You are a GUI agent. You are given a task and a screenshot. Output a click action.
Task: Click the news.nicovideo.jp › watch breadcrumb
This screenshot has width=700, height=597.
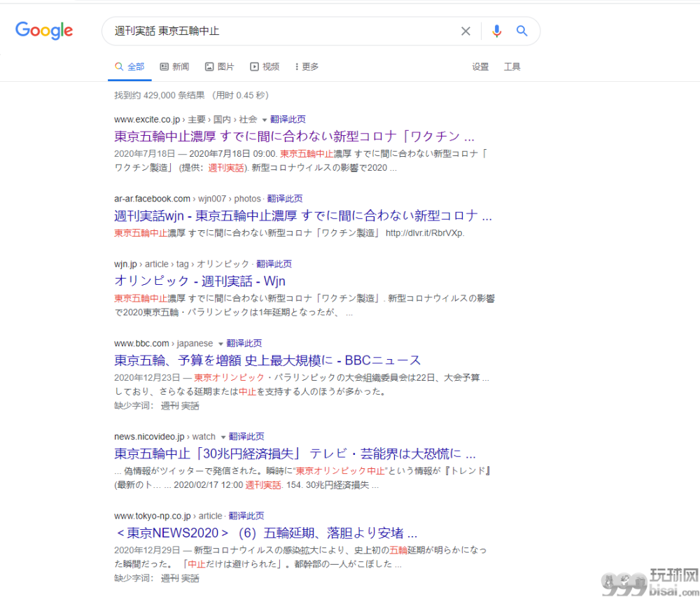164,436
